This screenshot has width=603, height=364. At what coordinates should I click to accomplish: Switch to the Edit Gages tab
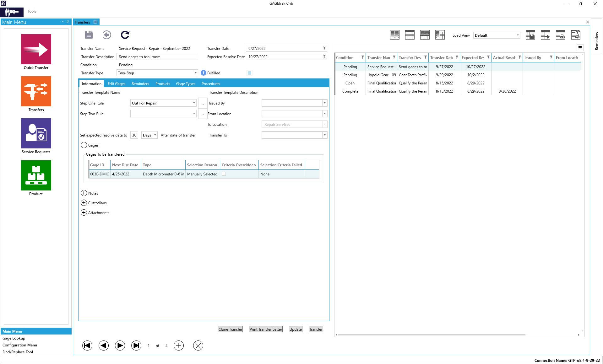116,84
